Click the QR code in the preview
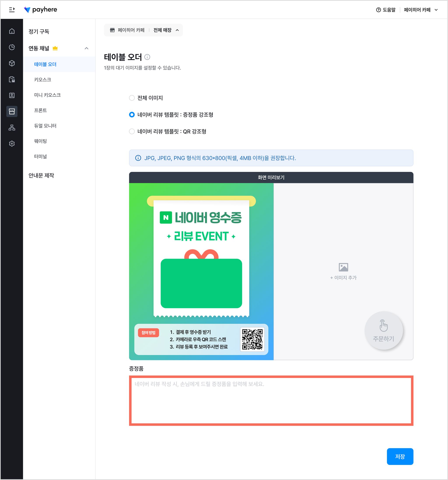This screenshot has height=480, width=448. coord(252,339)
